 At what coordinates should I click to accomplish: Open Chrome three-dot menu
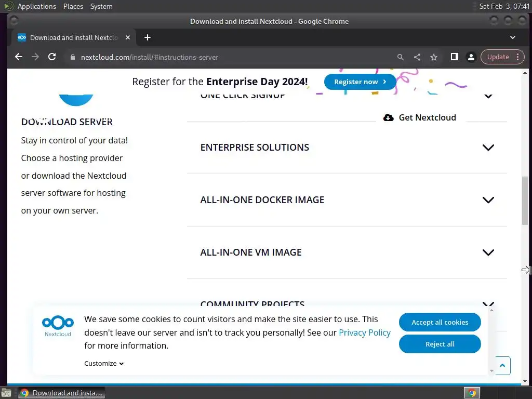[518, 57]
